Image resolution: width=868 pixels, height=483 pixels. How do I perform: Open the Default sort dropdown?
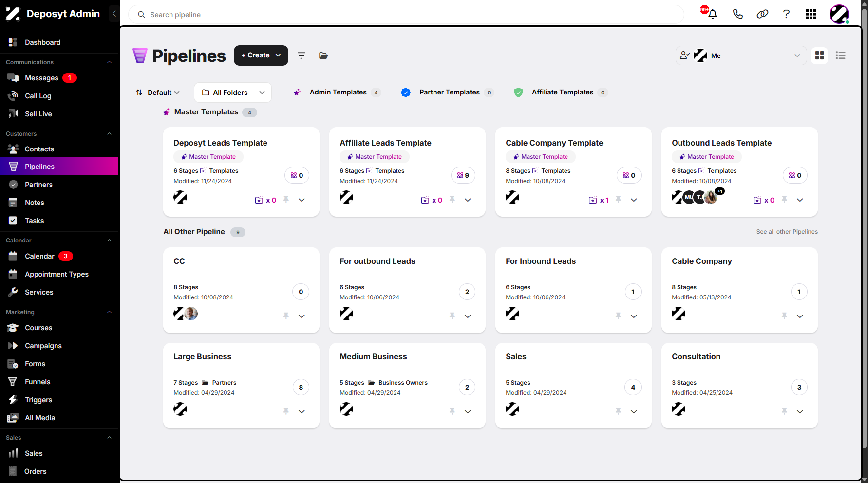(x=158, y=93)
